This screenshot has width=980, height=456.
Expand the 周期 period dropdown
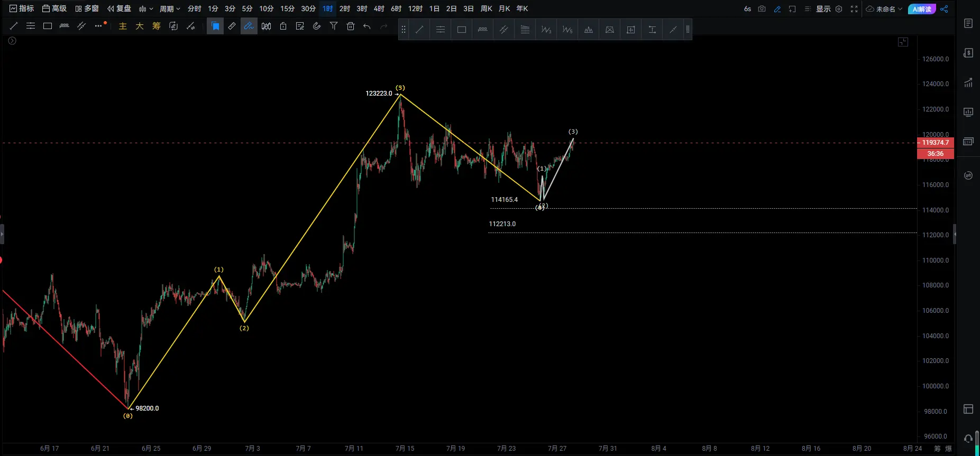pos(170,8)
